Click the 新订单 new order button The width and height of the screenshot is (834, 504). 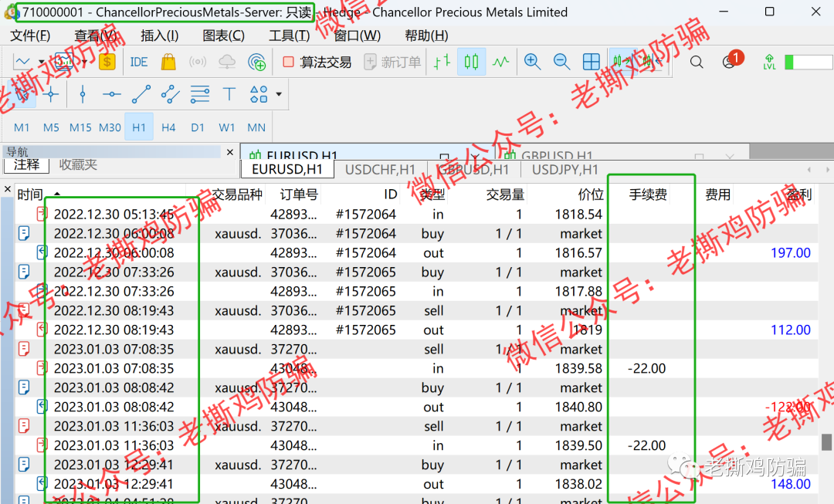tap(392, 63)
